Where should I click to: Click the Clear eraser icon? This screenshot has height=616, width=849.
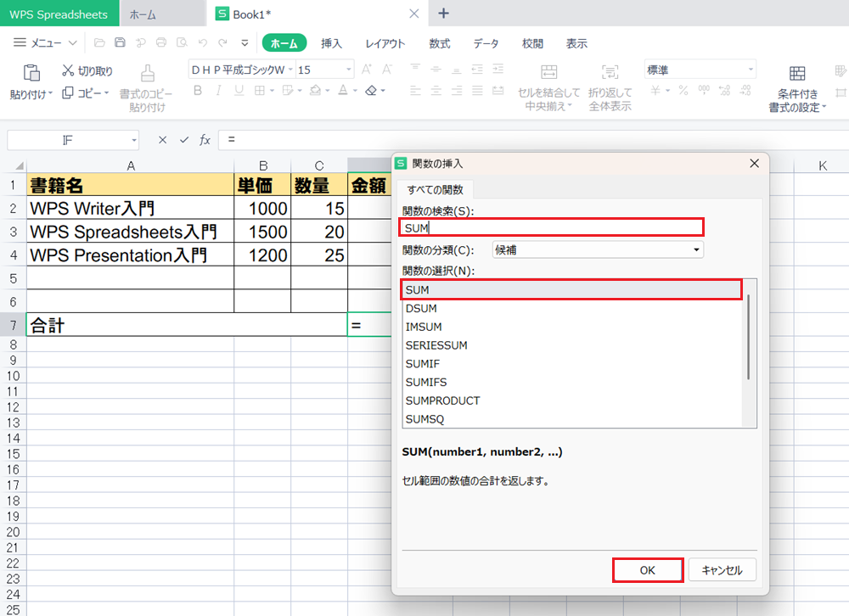(x=371, y=91)
